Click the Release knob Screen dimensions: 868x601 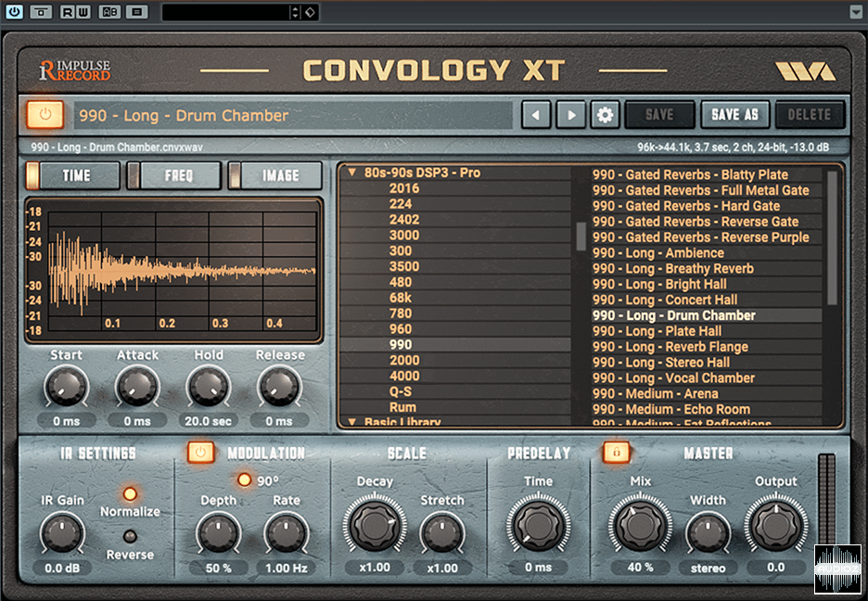point(279,387)
